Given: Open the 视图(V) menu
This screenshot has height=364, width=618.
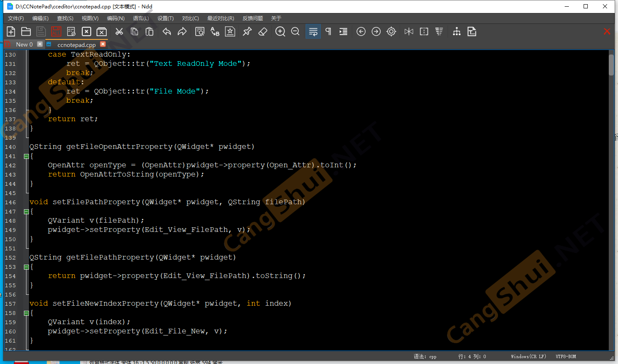Looking at the screenshot, I should pyautogui.click(x=90, y=18).
